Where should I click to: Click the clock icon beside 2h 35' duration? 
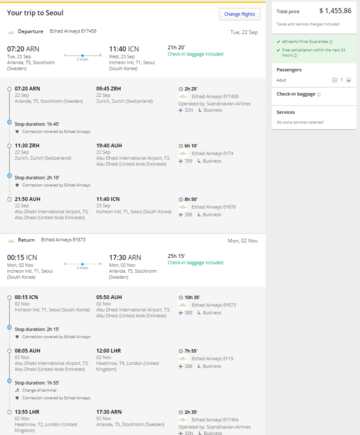181,412
